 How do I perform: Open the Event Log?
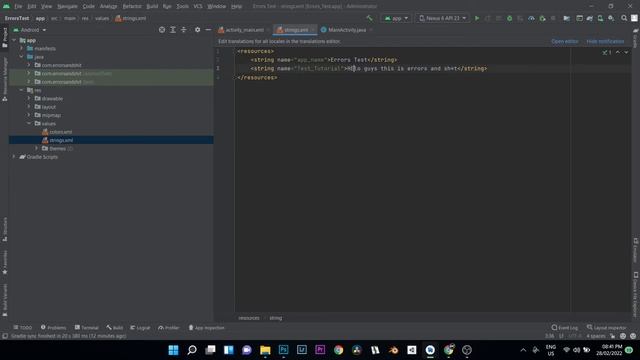tap(564, 328)
